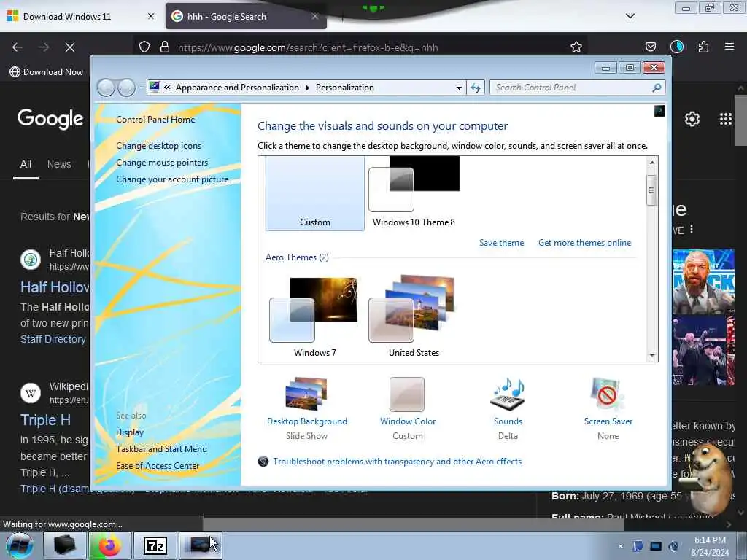Open the Window Color swatch icon
747x560 pixels.
click(x=407, y=394)
